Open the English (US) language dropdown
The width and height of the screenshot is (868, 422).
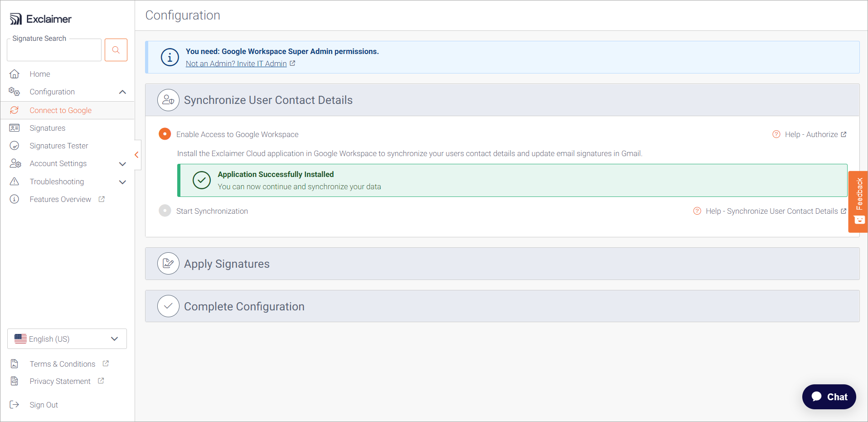67,339
